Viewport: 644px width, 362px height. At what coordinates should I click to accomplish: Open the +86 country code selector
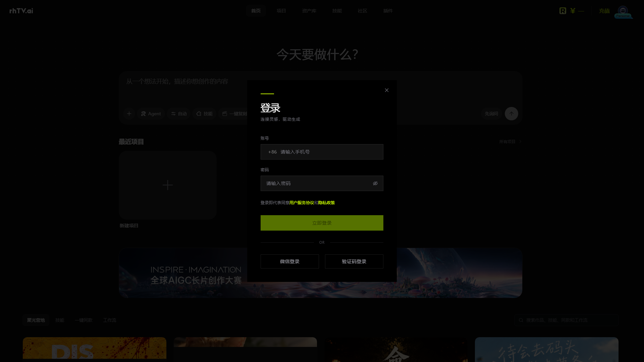[272, 152]
